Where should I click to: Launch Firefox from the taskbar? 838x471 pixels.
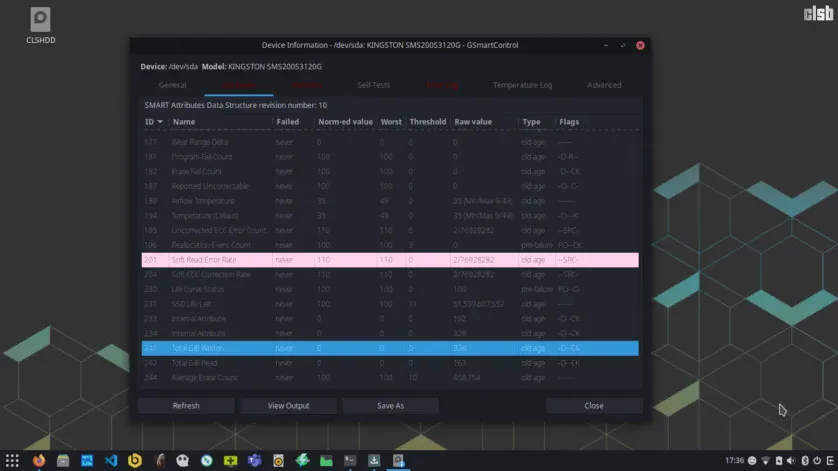point(39,460)
